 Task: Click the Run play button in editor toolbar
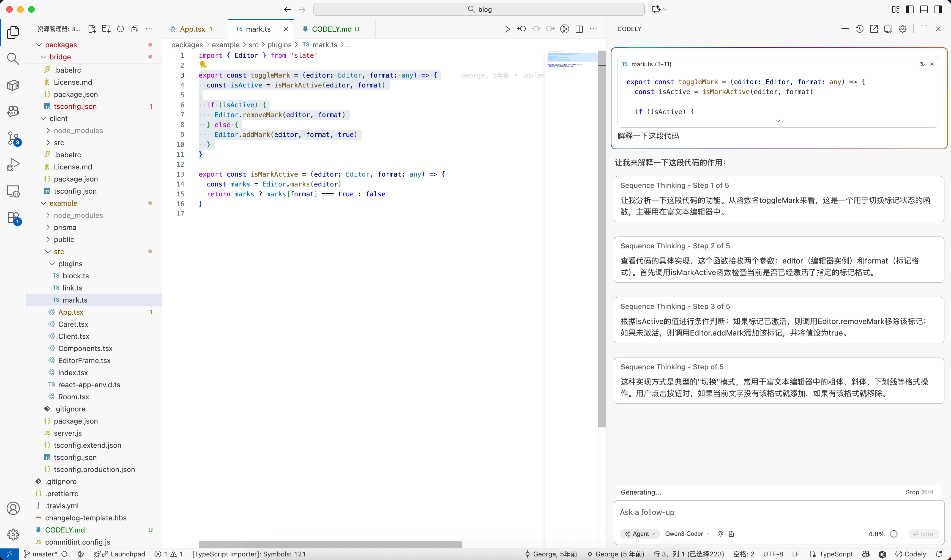(507, 29)
